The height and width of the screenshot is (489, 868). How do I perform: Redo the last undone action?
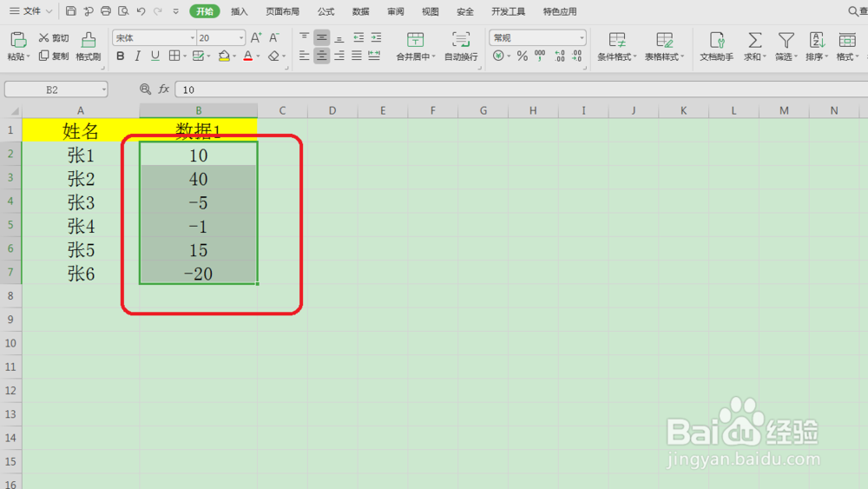[158, 11]
